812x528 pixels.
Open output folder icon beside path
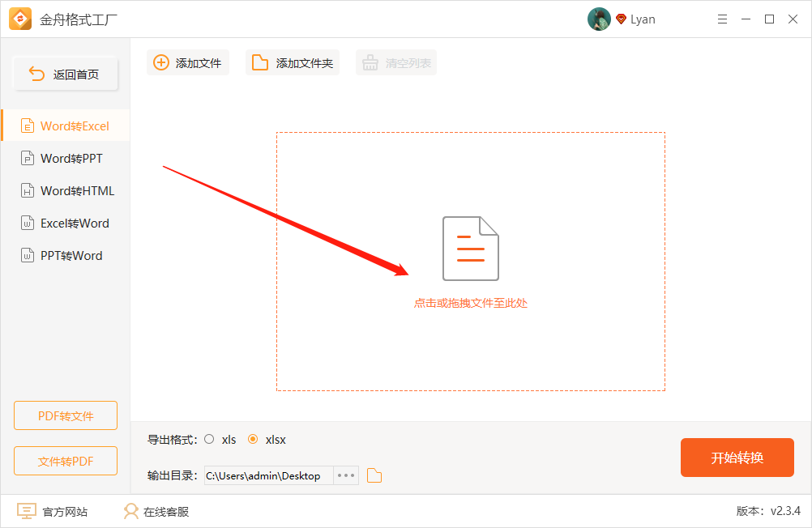374,475
